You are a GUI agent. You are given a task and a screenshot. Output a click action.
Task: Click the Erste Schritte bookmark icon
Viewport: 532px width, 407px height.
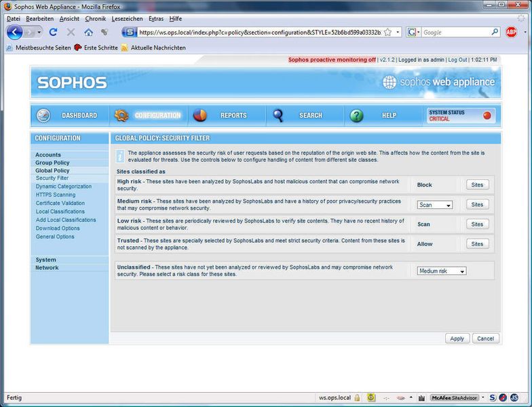point(77,47)
